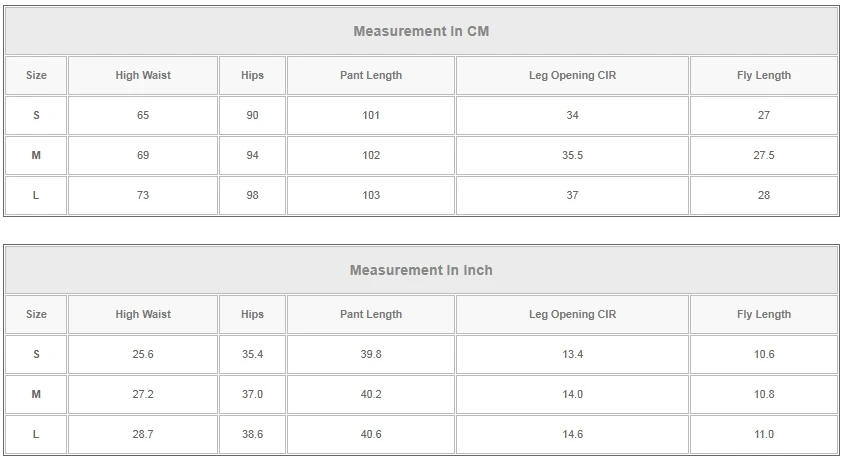The width and height of the screenshot is (843, 461).
Task: Select the Pant Length header in Inch table
Action: [371, 314]
